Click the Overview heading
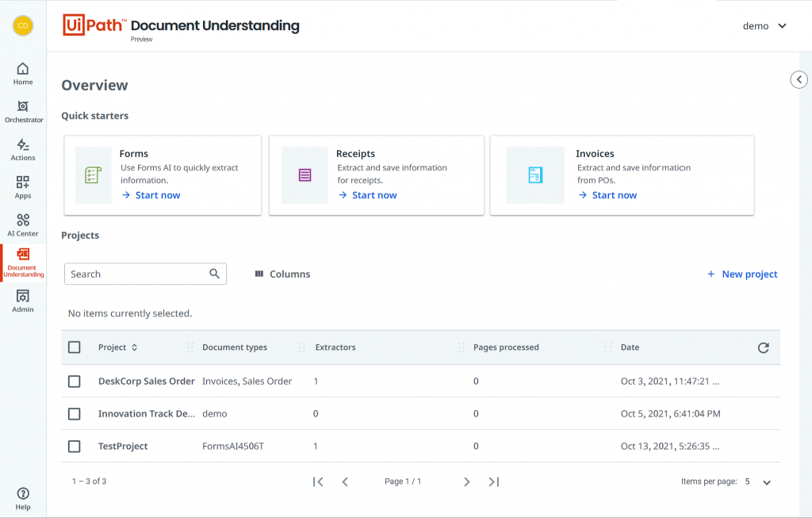 [x=95, y=85]
